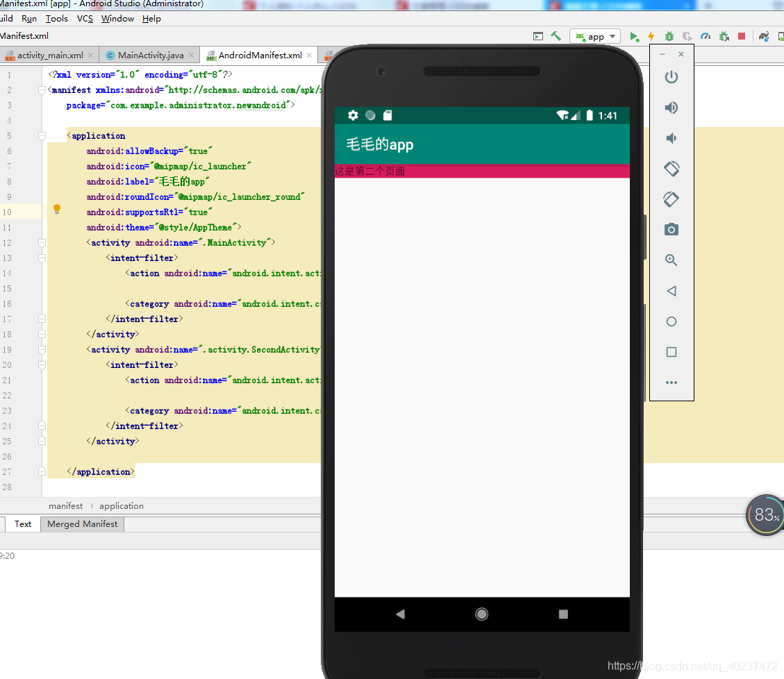Collapse the manifest tag fold on line 2

[x=42, y=90]
